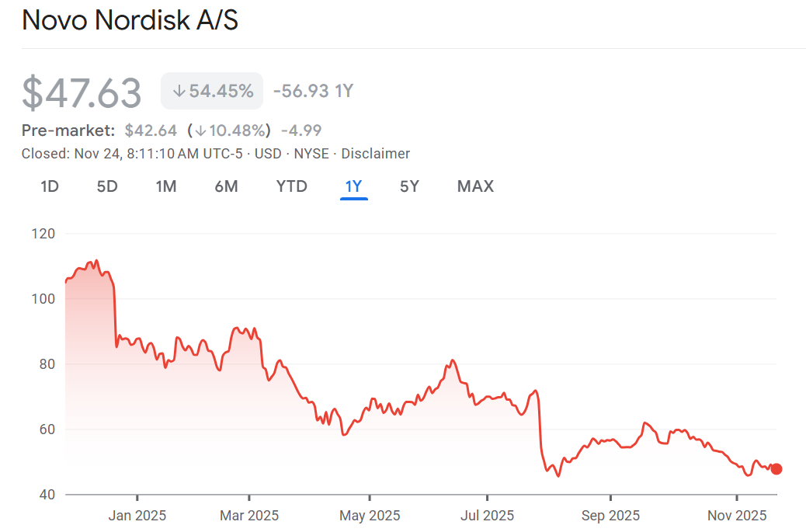Click the Jan 2025 x-axis label
The height and width of the screenshot is (532, 806).
(x=137, y=516)
